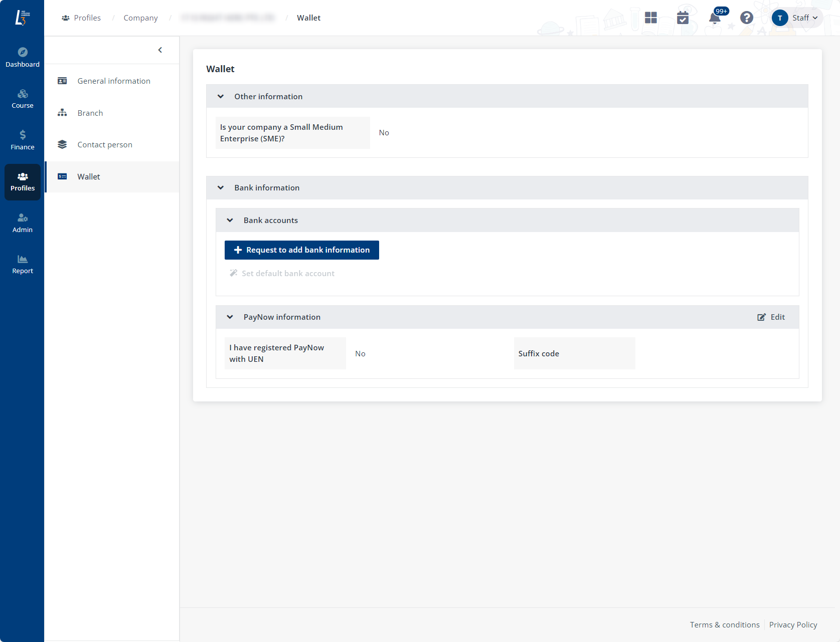This screenshot has width=840, height=642.
Task: Collapse the PayNow information subsection
Action: click(230, 317)
